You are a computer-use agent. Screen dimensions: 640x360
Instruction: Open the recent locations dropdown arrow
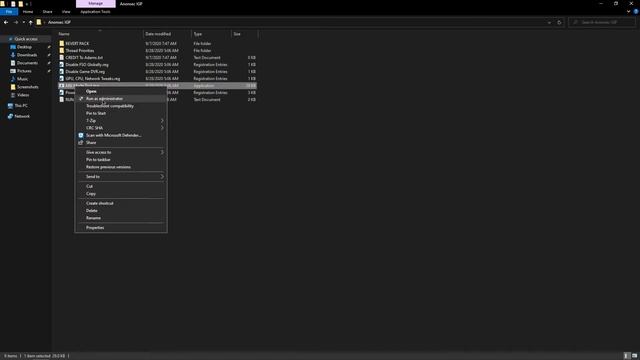pyautogui.click(x=24, y=22)
